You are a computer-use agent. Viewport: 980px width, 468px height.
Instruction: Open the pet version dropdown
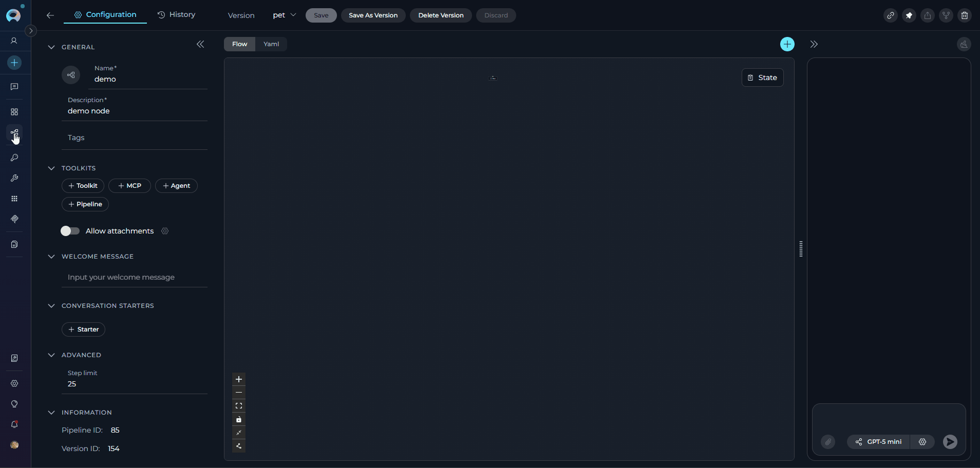pyautogui.click(x=284, y=15)
